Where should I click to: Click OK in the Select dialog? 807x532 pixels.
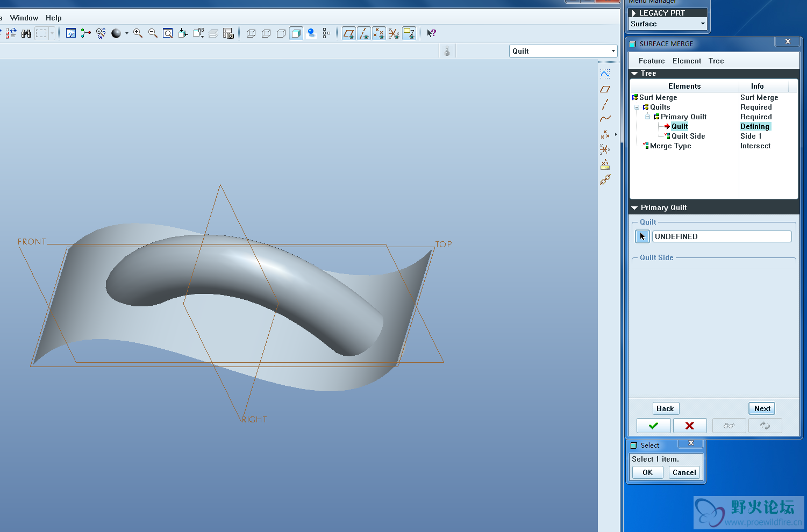(x=647, y=472)
